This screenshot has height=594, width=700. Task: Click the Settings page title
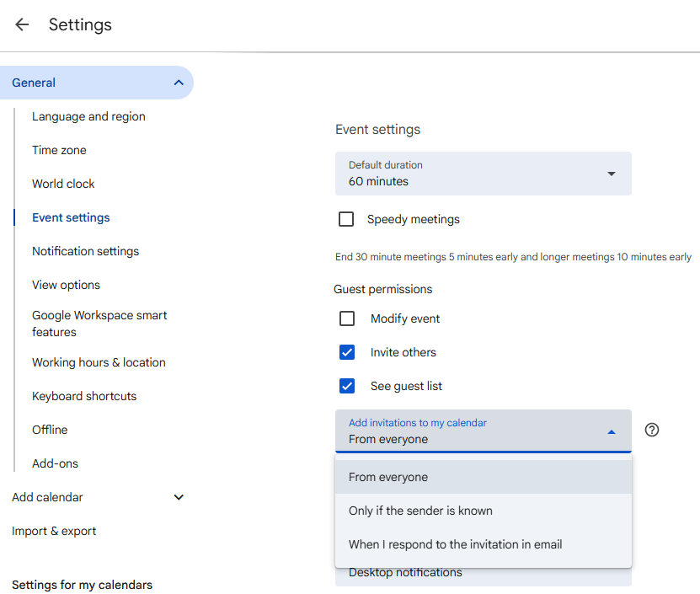pyautogui.click(x=80, y=24)
